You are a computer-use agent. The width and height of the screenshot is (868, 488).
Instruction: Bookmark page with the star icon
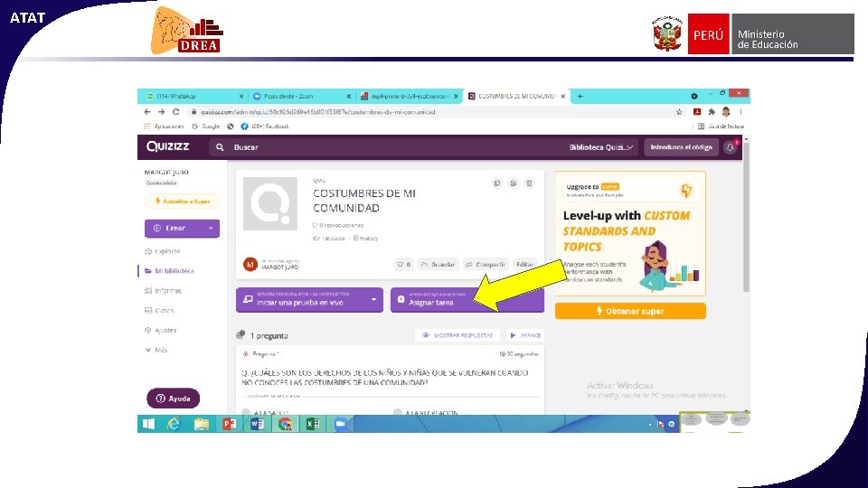679,112
